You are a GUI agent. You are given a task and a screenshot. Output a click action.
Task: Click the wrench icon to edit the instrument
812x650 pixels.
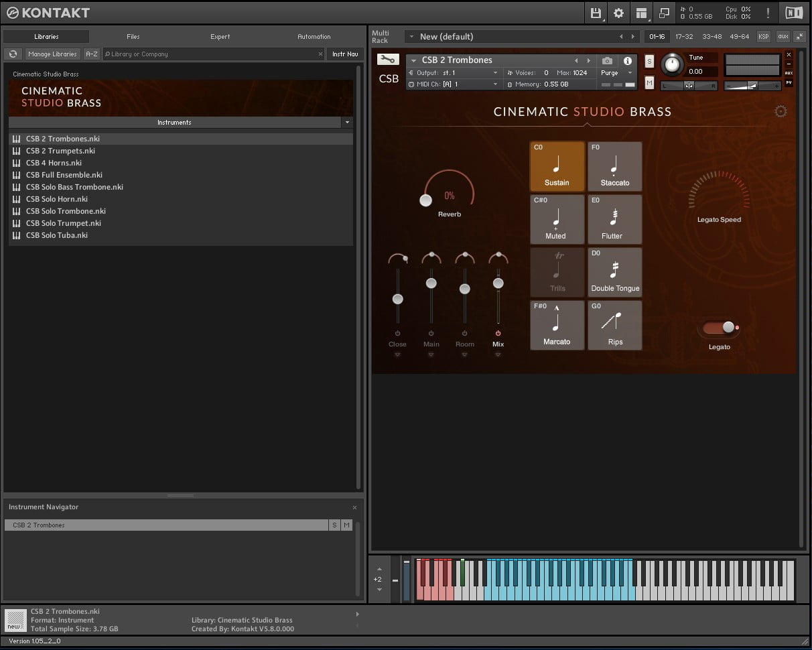388,58
